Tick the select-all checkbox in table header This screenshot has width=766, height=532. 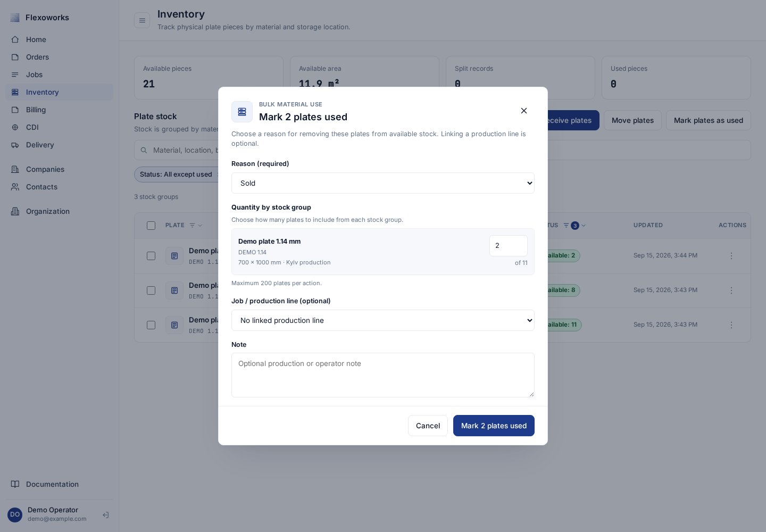pyautogui.click(x=151, y=226)
